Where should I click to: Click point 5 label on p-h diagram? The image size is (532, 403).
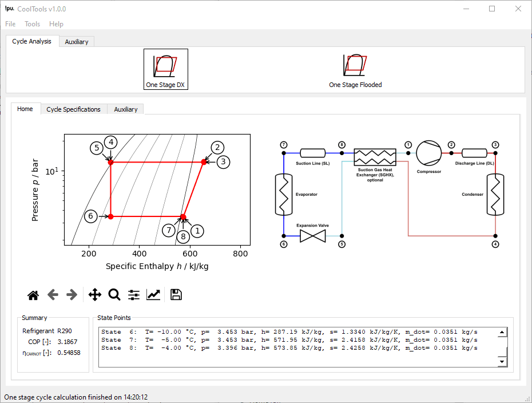tap(97, 148)
